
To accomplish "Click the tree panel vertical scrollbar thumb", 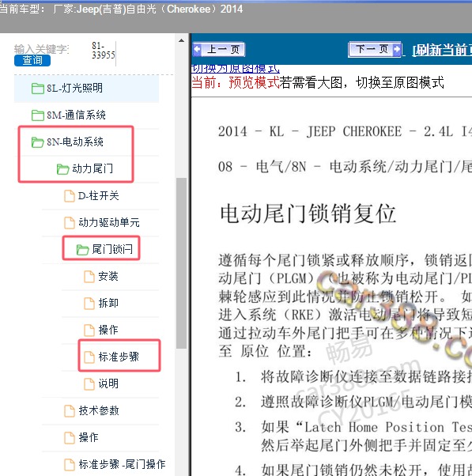I will pyautogui.click(x=182, y=263).
